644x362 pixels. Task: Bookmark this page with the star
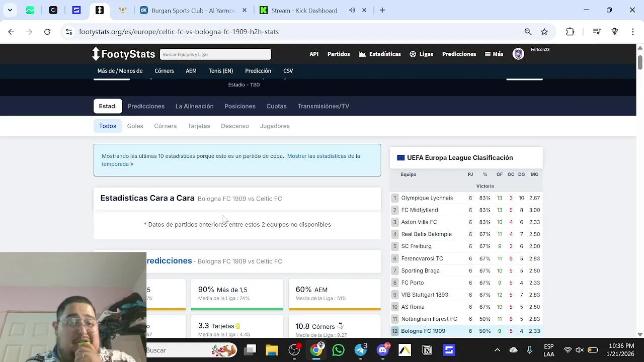pyautogui.click(x=544, y=32)
